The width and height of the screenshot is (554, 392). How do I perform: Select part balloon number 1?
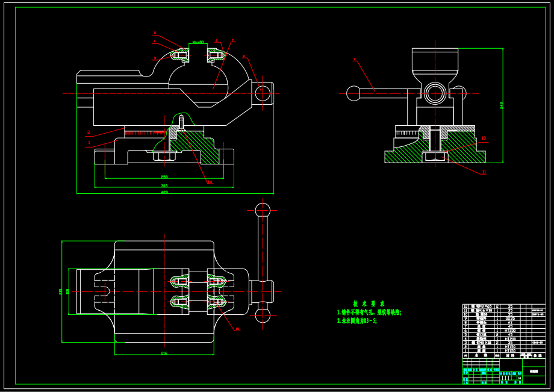coord(89,143)
